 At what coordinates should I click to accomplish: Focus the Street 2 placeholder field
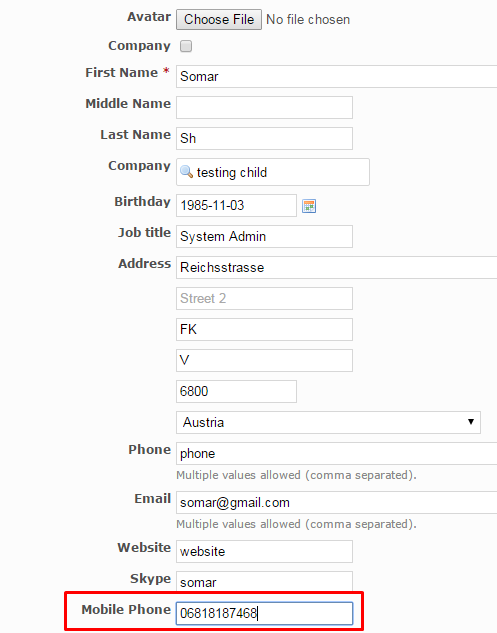click(264, 298)
